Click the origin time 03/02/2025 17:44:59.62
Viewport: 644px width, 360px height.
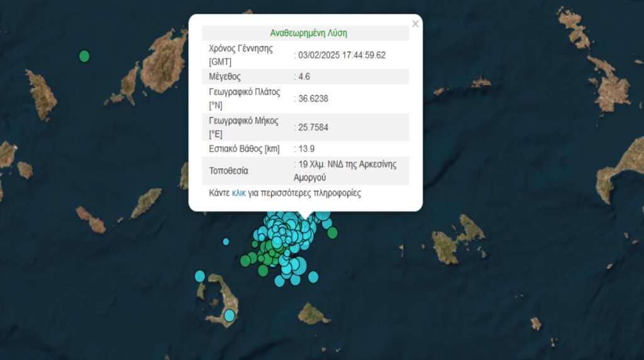coord(341,55)
